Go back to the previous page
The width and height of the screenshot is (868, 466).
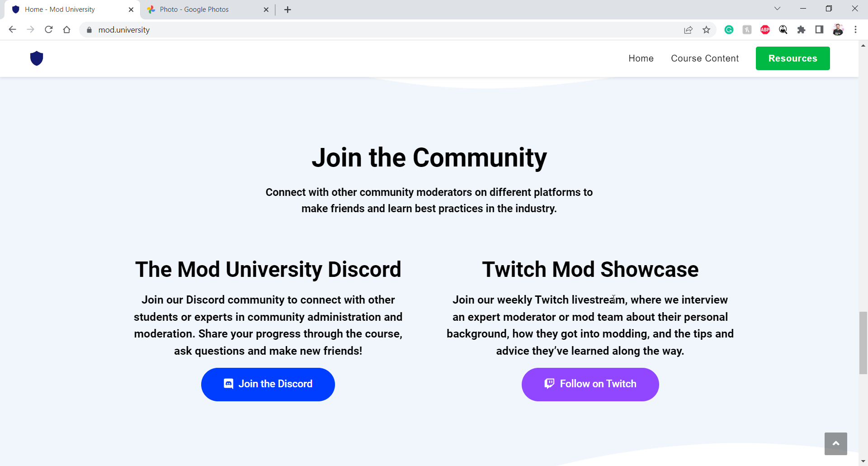pos(12,30)
